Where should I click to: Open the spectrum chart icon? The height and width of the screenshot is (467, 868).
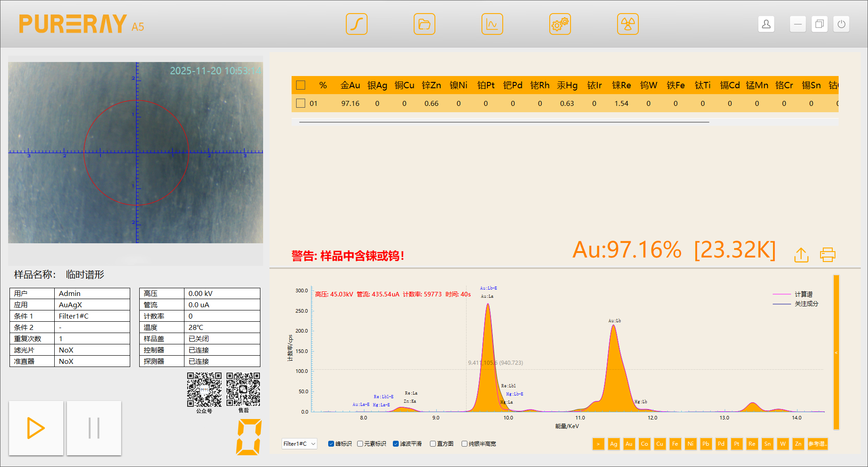click(492, 24)
